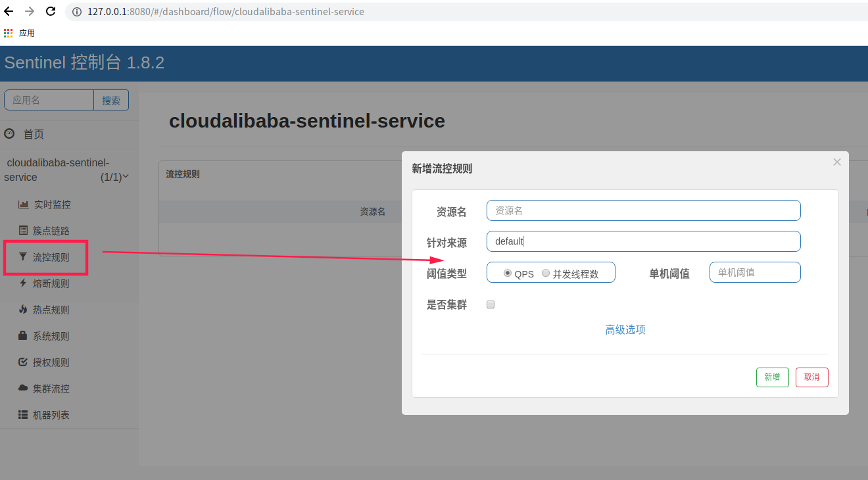Image resolution: width=868 pixels, height=480 pixels.
Task: Open 实时监控 menu item
Action: coord(52,204)
